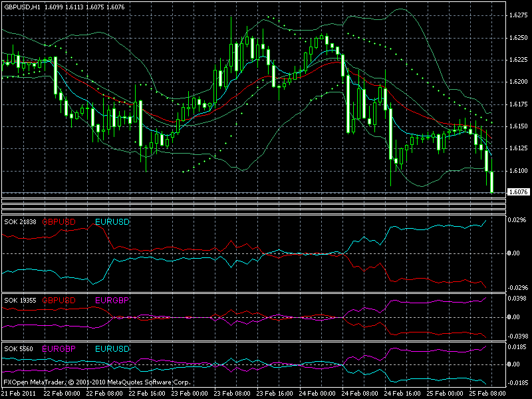Screen dimensions: 532x399
Task: Click the 0.0185 scale value
Action: (518, 347)
